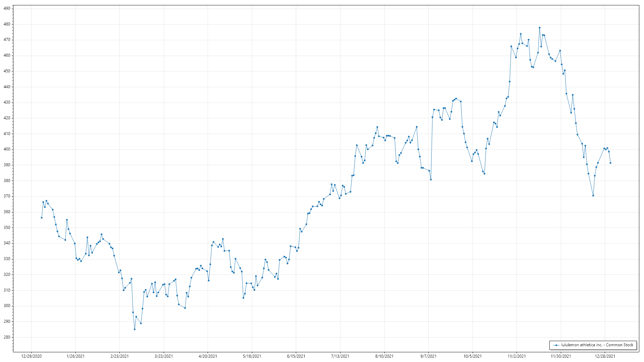Click the 12/28/2021 x-axis label
This screenshot has height=362, width=644.
click(605, 356)
